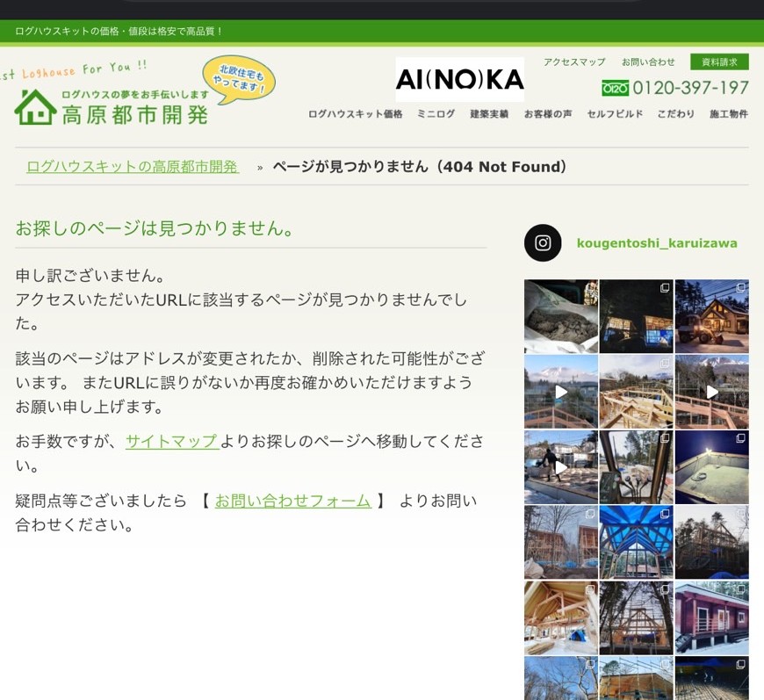This screenshot has height=700, width=764.
Task: Click the breadcrumb ログハウスキットの高原都市開発 link
Action: [x=132, y=167]
